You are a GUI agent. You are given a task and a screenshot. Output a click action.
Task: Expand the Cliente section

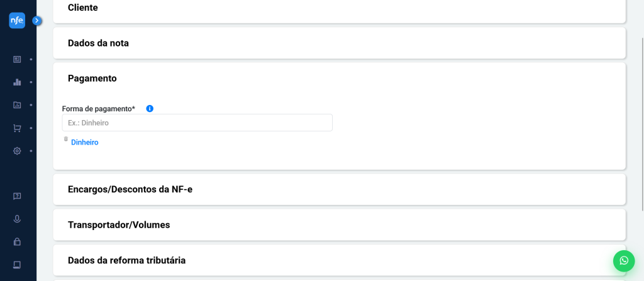(x=339, y=8)
